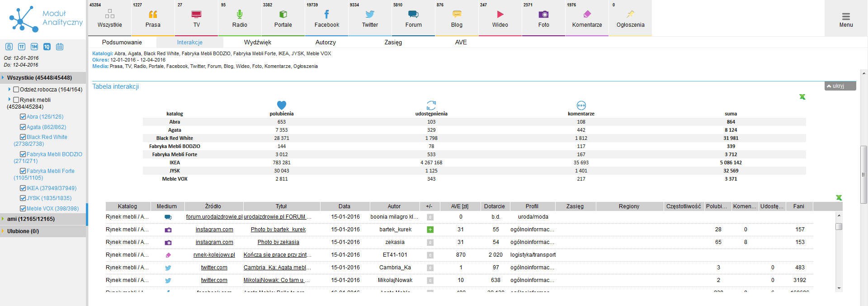This screenshot has height=306, width=868.
Task: Export the detailed results table to Excel
Action: (839, 198)
